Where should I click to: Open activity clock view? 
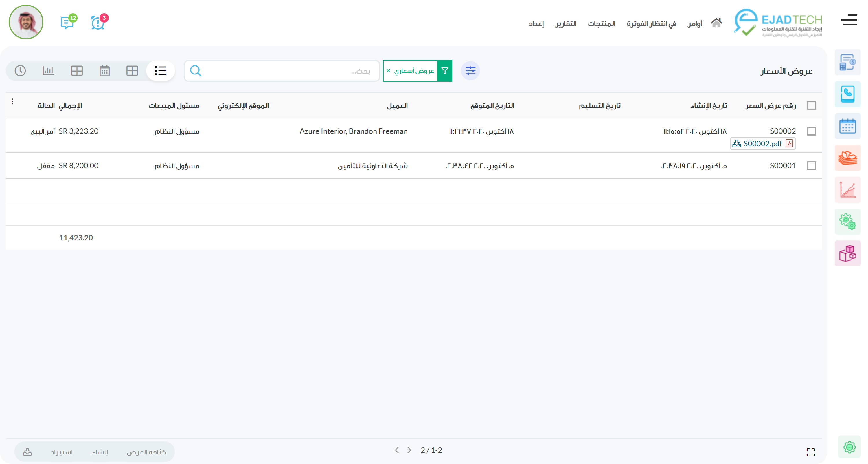pyautogui.click(x=20, y=71)
